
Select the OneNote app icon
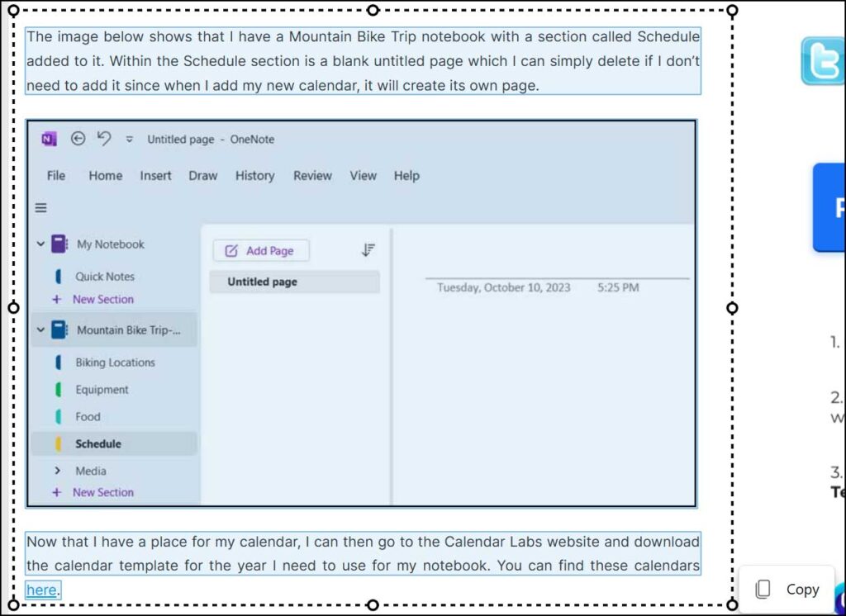[x=48, y=139]
